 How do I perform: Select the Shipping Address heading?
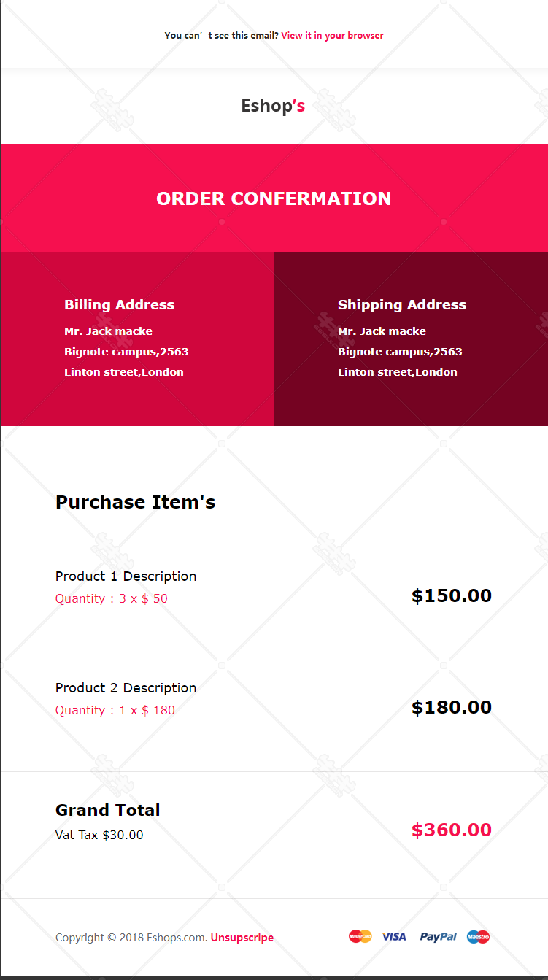click(402, 305)
